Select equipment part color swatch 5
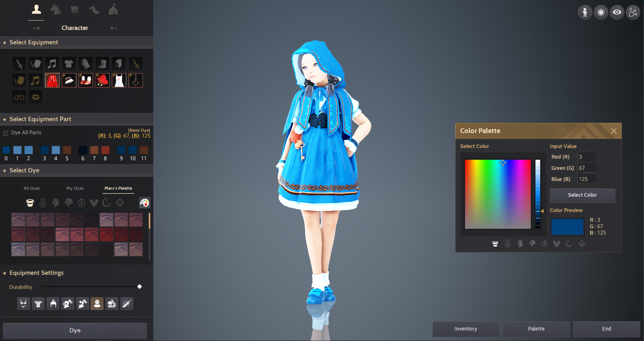The height and width of the screenshot is (341, 644). 67,150
